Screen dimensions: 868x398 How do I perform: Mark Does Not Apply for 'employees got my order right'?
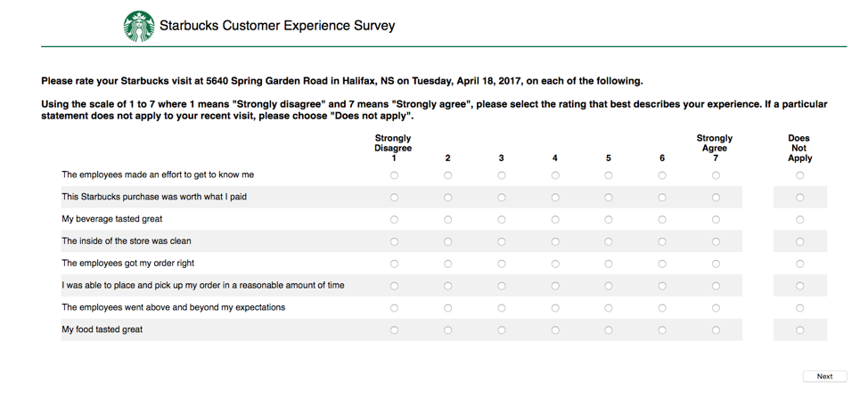pyautogui.click(x=800, y=264)
